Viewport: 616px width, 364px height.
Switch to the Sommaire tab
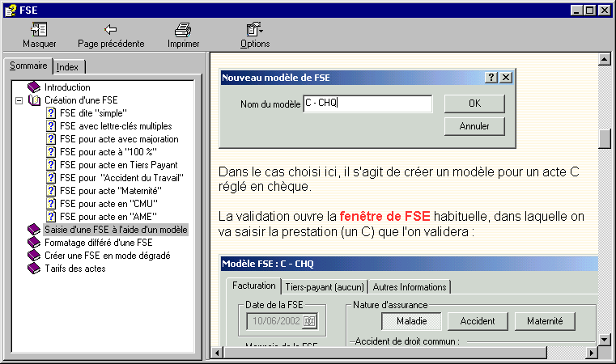click(x=28, y=66)
